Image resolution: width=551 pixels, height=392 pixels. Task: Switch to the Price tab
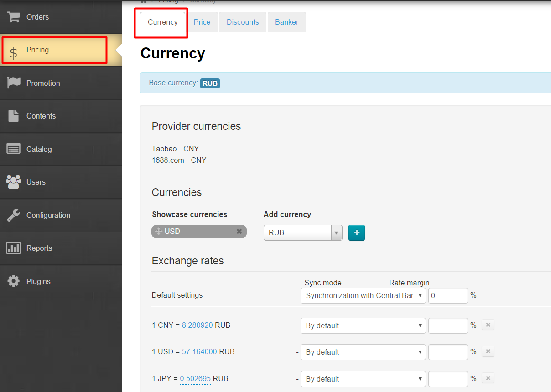(202, 22)
